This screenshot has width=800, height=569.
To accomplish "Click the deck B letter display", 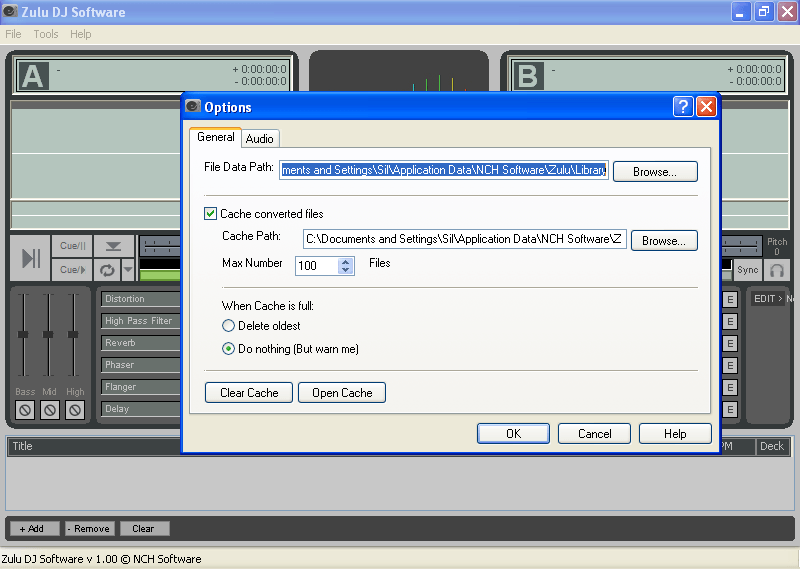I will 528,76.
